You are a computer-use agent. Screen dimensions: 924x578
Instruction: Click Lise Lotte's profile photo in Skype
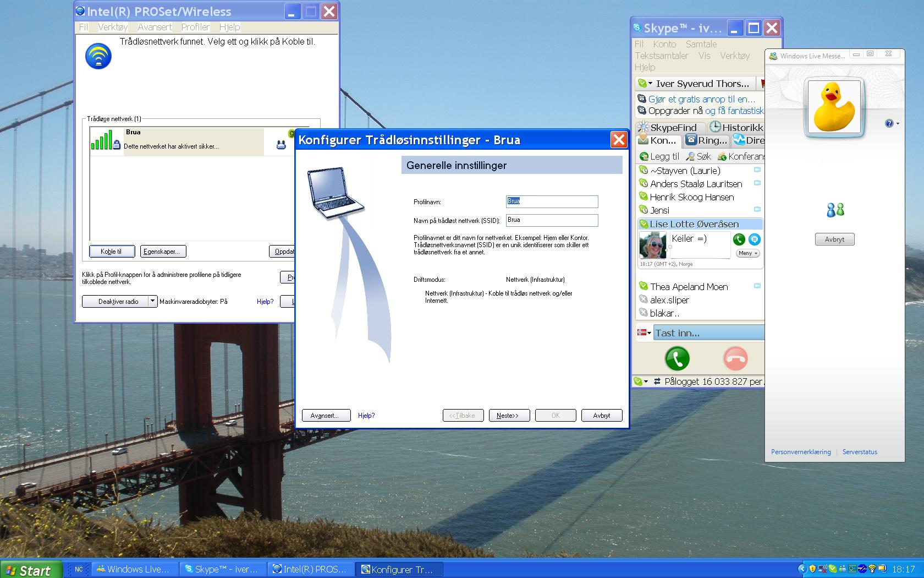[653, 245]
